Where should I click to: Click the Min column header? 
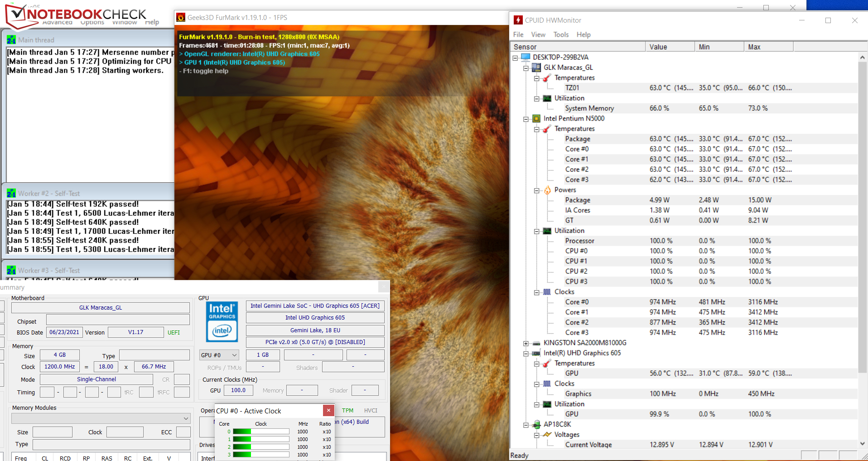[719, 47]
